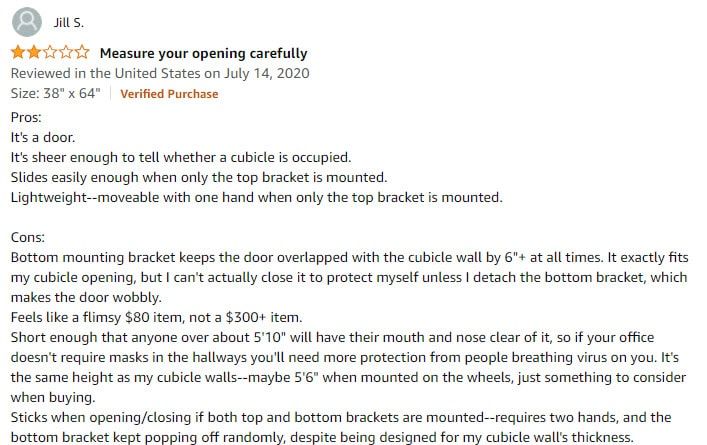Click the line starting "Lightweight--moveable"
The height and width of the screenshot is (445, 707).
tap(257, 197)
